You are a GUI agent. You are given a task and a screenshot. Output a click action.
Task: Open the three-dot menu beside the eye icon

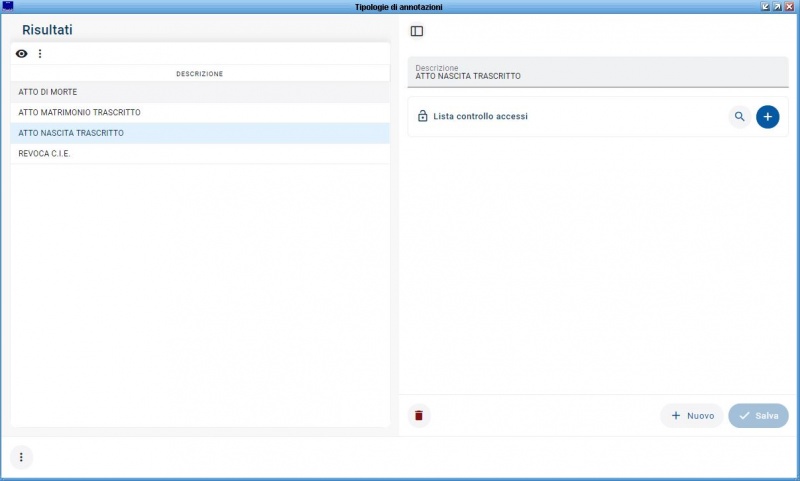click(x=40, y=54)
